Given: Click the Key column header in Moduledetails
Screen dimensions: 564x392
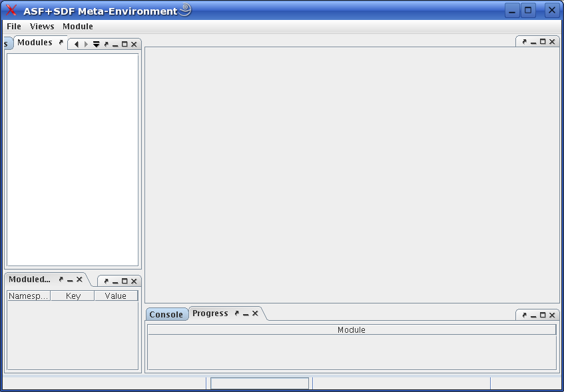Looking at the screenshot, I should pos(73,295).
